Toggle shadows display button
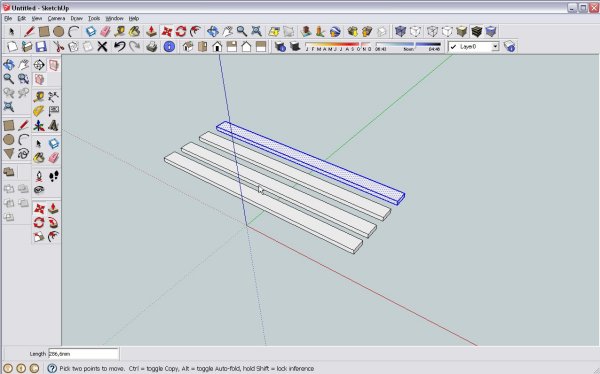The height and width of the screenshot is (374, 600). click(295, 47)
